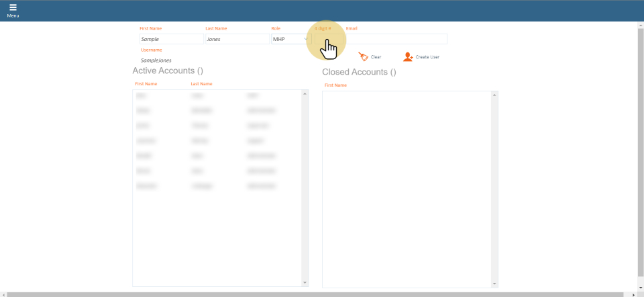644x297 pixels.
Task: Click the page horizontal scrollbar left arrow
Action: 3,294
